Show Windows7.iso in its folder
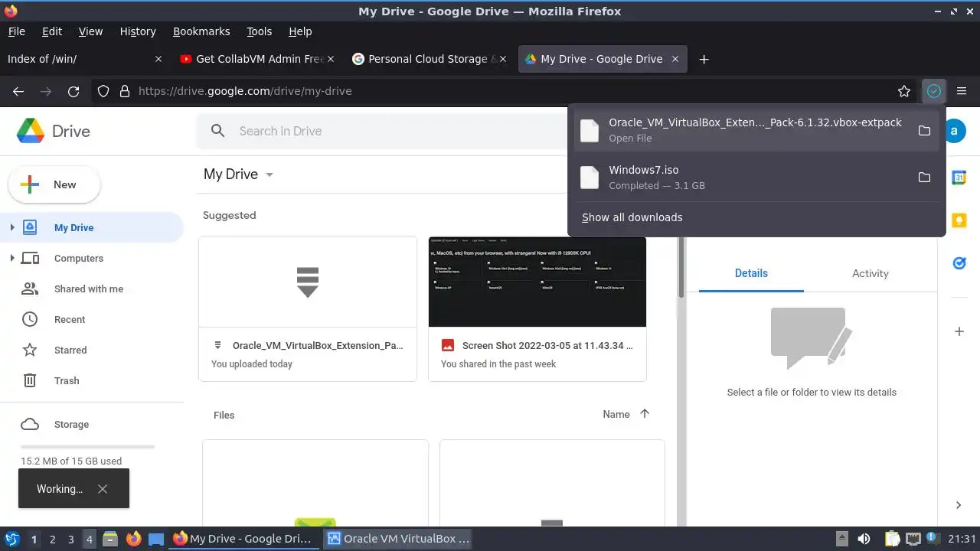The height and width of the screenshot is (551, 980). pyautogui.click(x=924, y=178)
